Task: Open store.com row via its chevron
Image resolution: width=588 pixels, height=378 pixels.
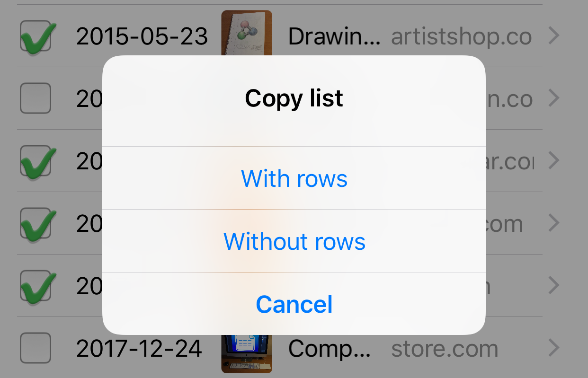Action: [x=554, y=348]
